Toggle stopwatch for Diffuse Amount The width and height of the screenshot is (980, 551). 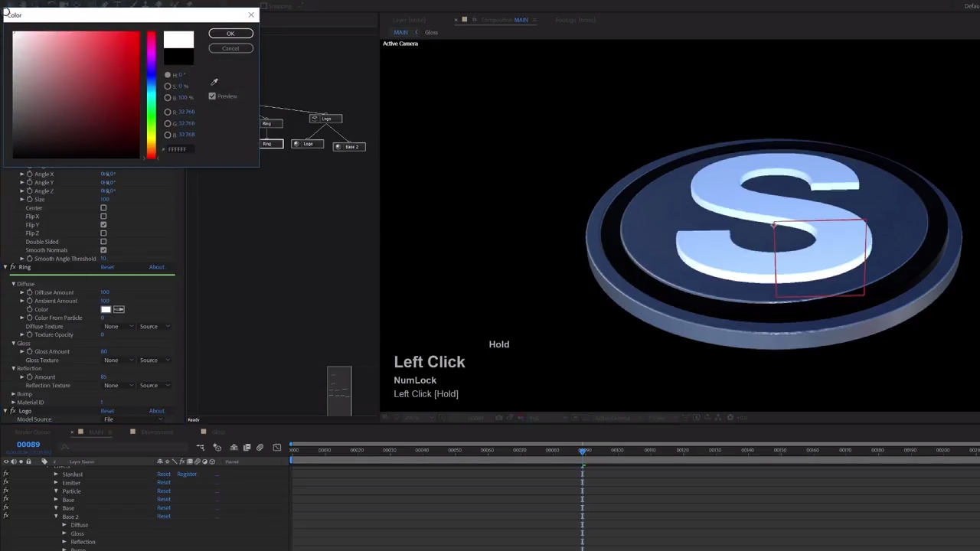30,292
